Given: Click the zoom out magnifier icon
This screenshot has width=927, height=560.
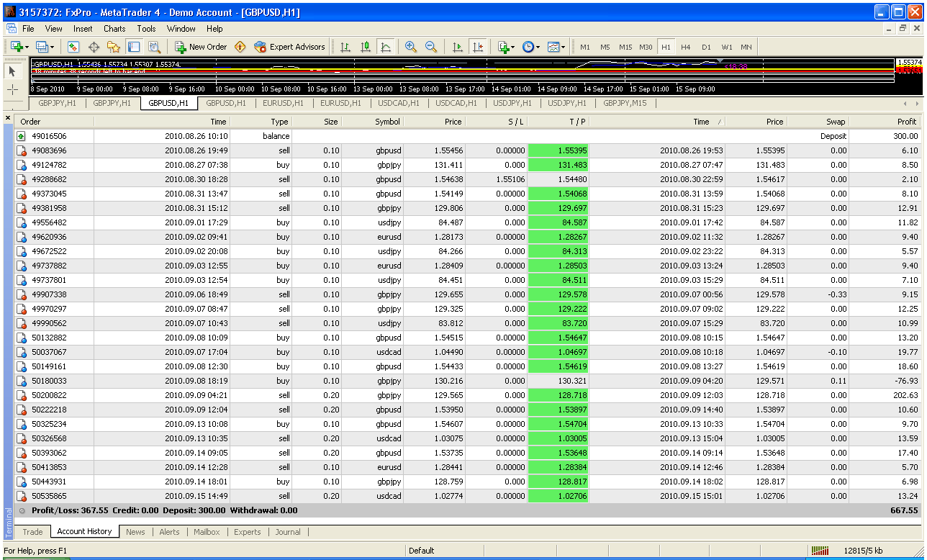Looking at the screenshot, I should point(431,47).
